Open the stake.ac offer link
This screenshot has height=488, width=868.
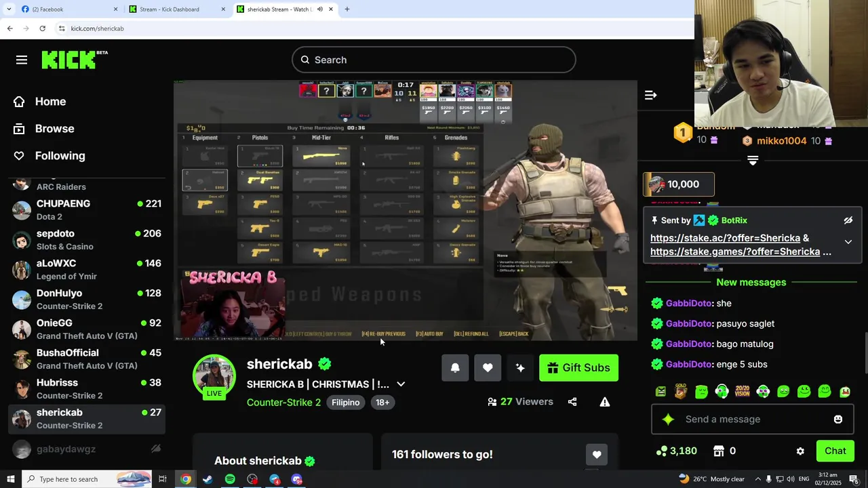pos(725,238)
